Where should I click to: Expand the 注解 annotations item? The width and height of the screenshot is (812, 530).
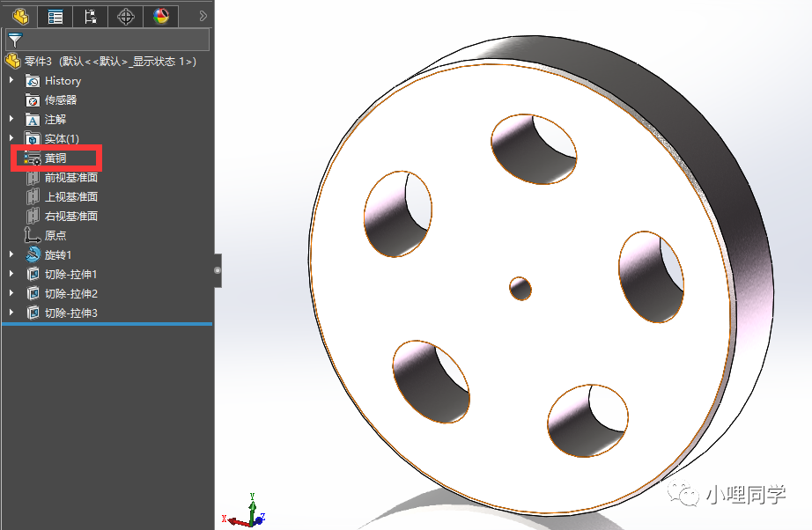point(11,119)
